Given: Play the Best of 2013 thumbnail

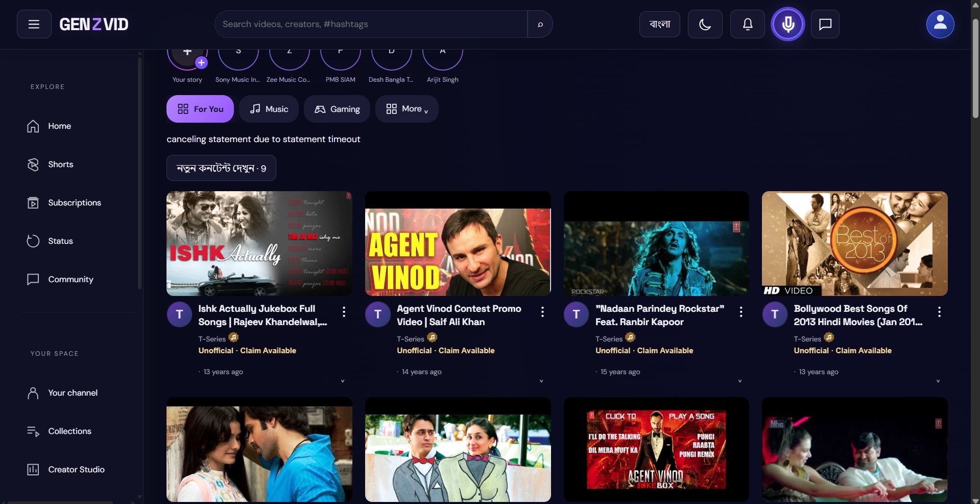Looking at the screenshot, I should point(854,243).
